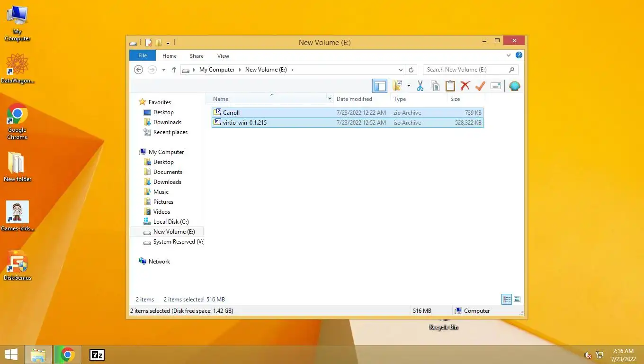
Task: Click the Properties quick access icon
Action: (148, 43)
